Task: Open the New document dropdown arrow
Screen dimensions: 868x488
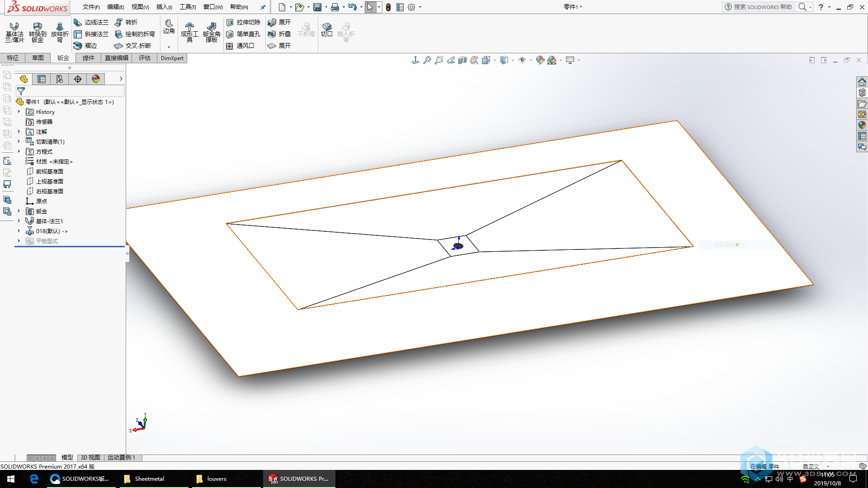Action: pos(291,7)
